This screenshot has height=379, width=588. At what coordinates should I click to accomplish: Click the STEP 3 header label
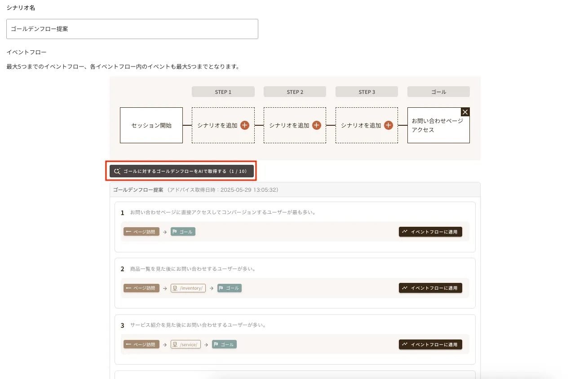pyautogui.click(x=367, y=92)
